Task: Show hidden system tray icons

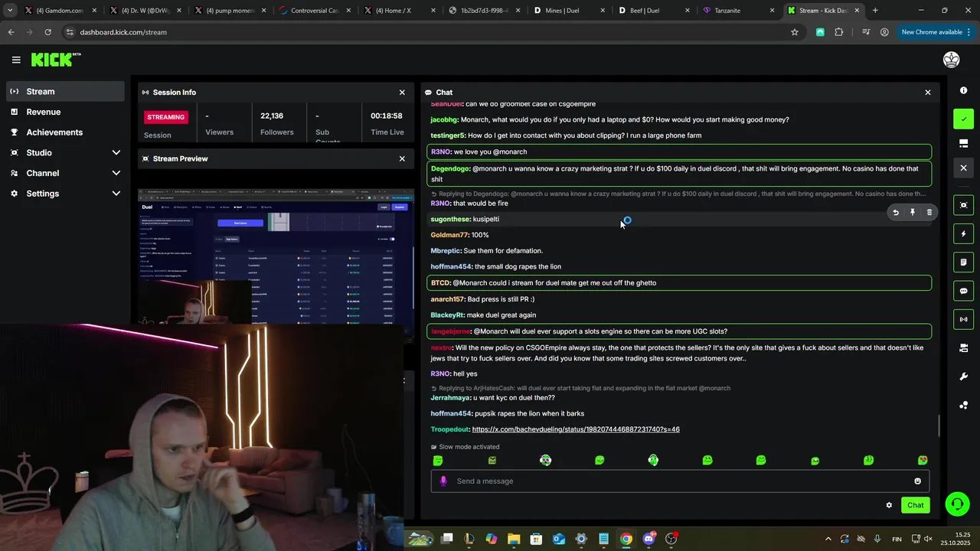Action: 828,539
